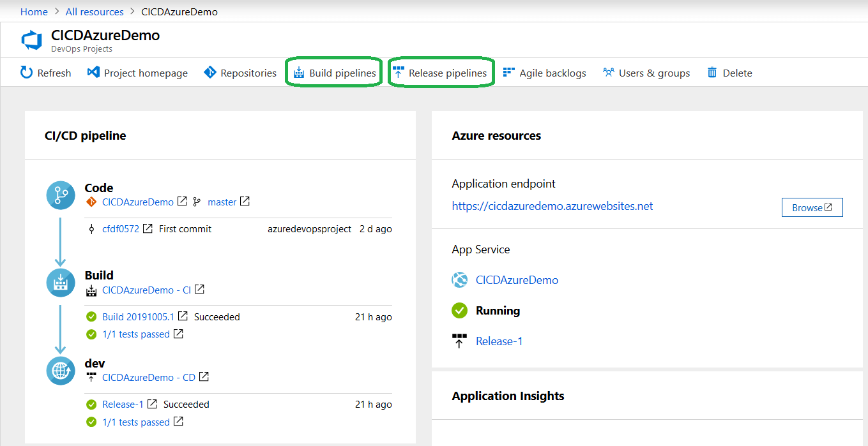Click the 'First commit' message text
This screenshot has height=446, width=868.
coord(185,228)
